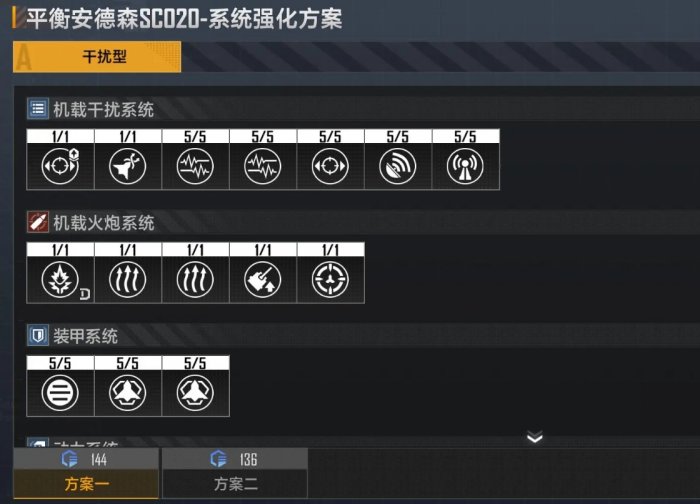Select the jet with lightning upgrade icon

pyautogui.click(x=128, y=167)
